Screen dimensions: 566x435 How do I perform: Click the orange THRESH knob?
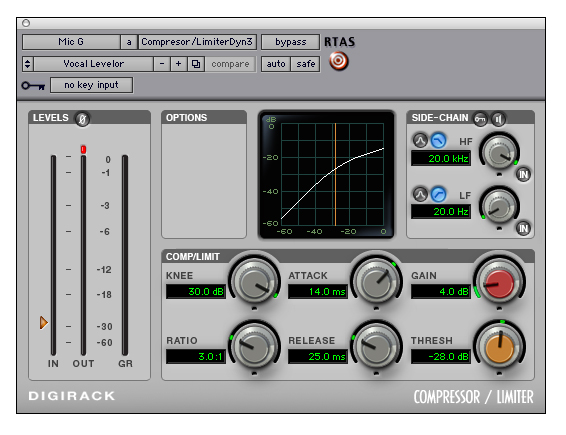click(x=499, y=347)
